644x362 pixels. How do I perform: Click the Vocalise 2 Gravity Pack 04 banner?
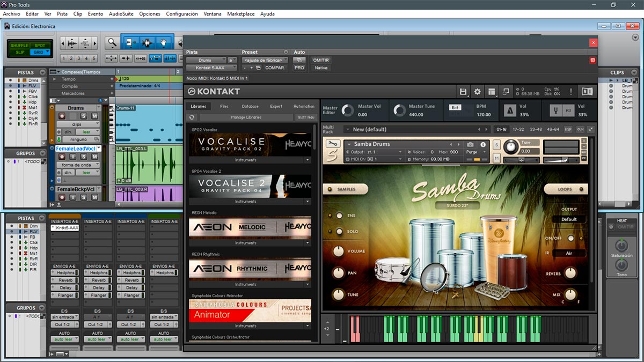(250, 185)
